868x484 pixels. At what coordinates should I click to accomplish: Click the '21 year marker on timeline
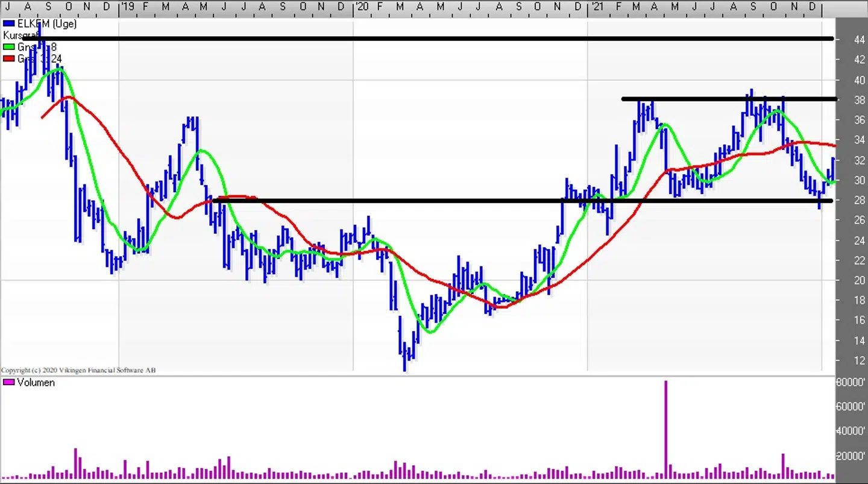tap(596, 7)
